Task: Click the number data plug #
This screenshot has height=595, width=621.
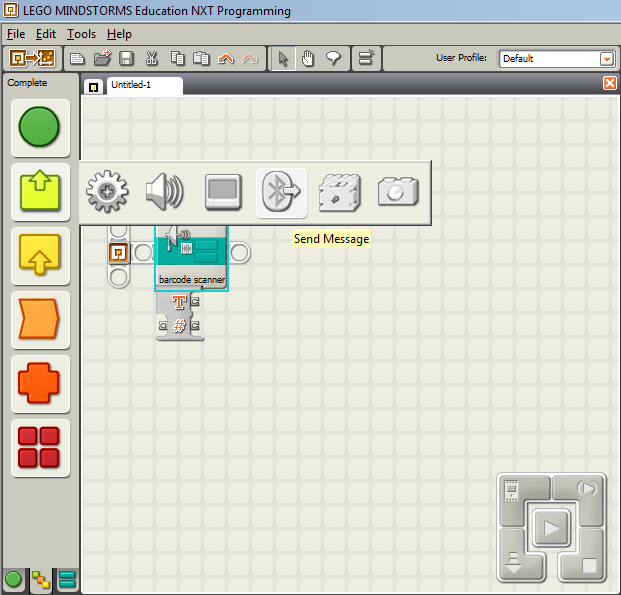Action: tap(179, 326)
